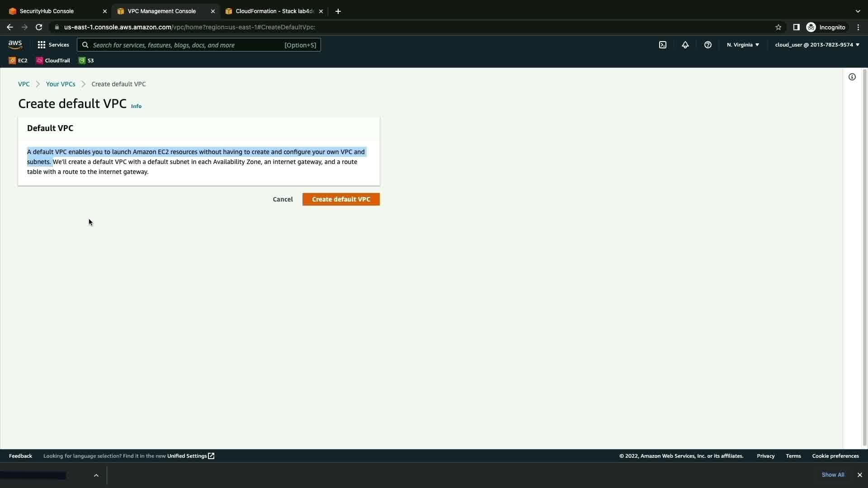Click the AWS logo home icon

pos(15,44)
